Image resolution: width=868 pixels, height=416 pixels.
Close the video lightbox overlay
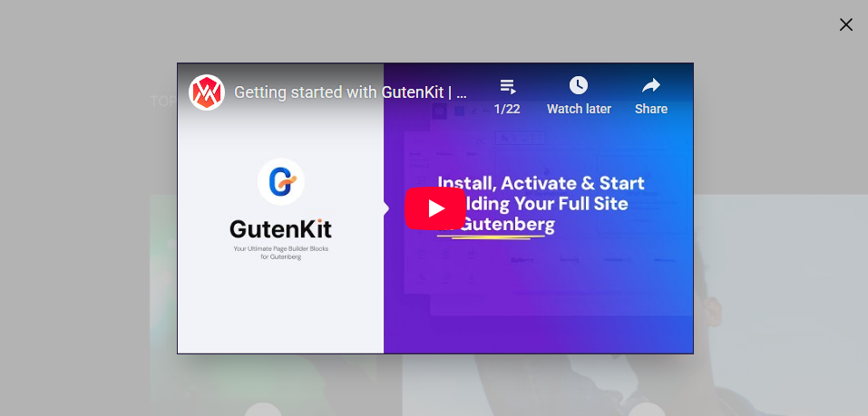pos(845,24)
